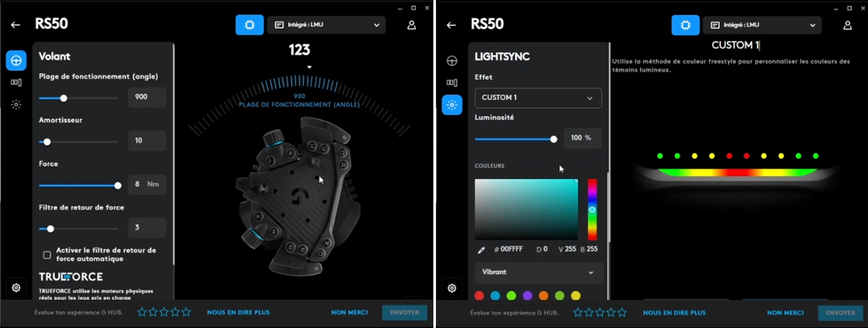Select rightmost green LED indicator on light bar
The height and width of the screenshot is (328, 868).
click(x=816, y=156)
